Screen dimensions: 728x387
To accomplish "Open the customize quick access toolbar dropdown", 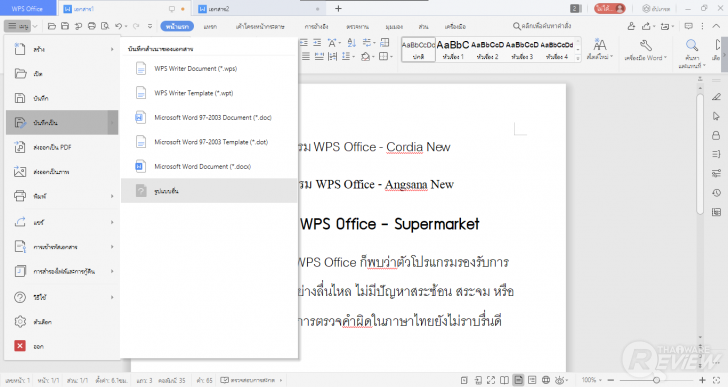I will (x=150, y=26).
